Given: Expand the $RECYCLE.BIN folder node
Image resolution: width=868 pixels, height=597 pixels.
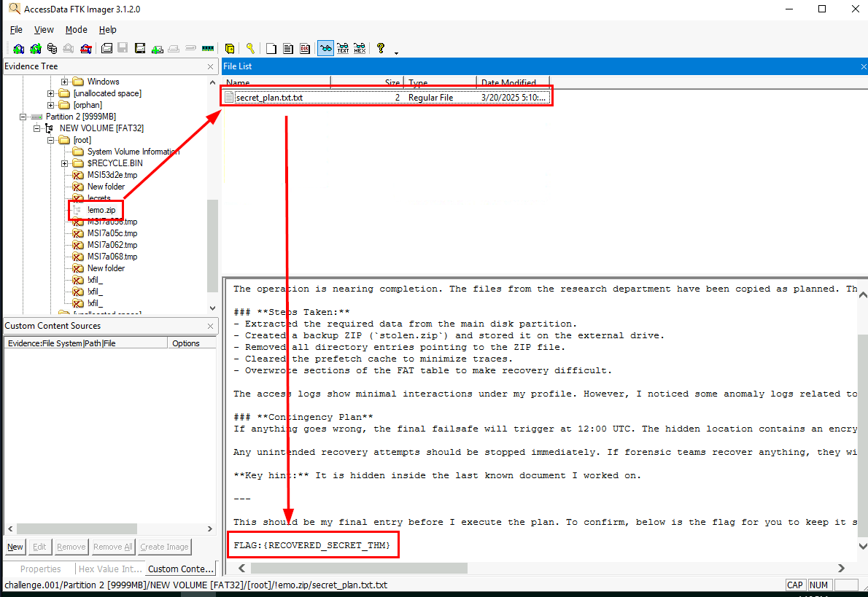Looking at the screenshot, I should (66, 163).
